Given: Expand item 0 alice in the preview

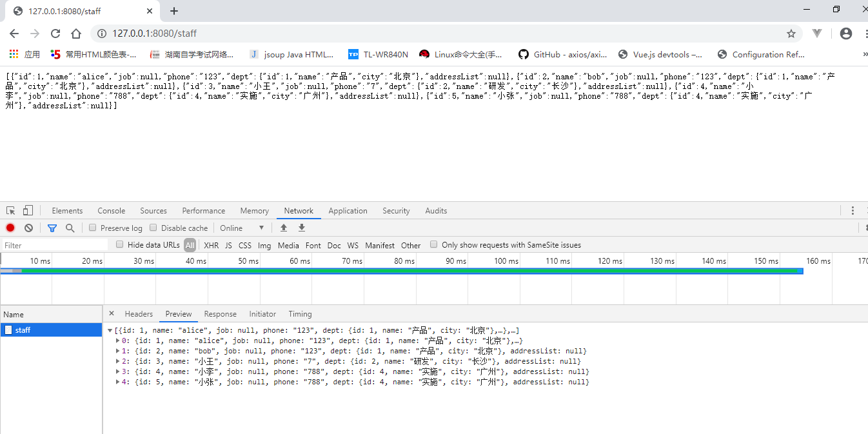Looking at the screenshot, I should [x=117, y=340].
